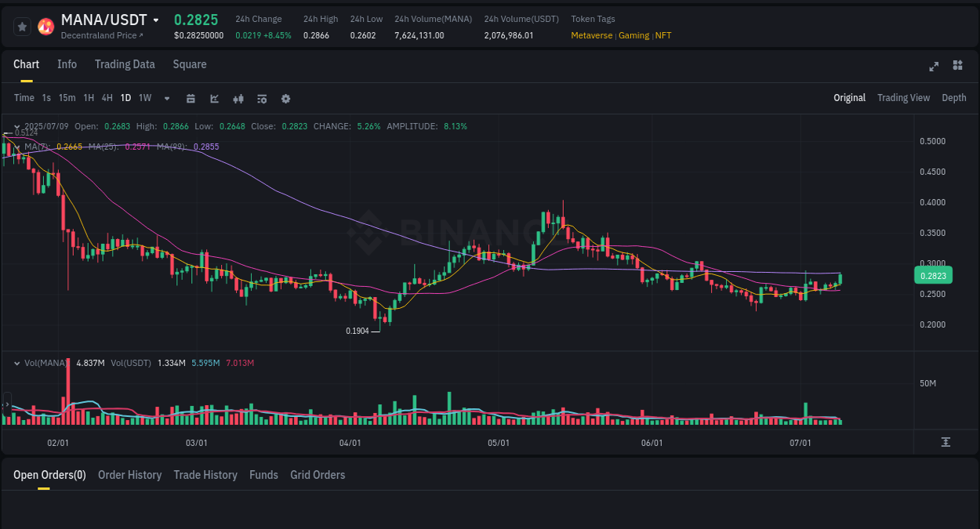Image resolution: width=980 pixels, height=529 pixels.
Task: Collapse the volume indicator panel
Action: point(16,363)
